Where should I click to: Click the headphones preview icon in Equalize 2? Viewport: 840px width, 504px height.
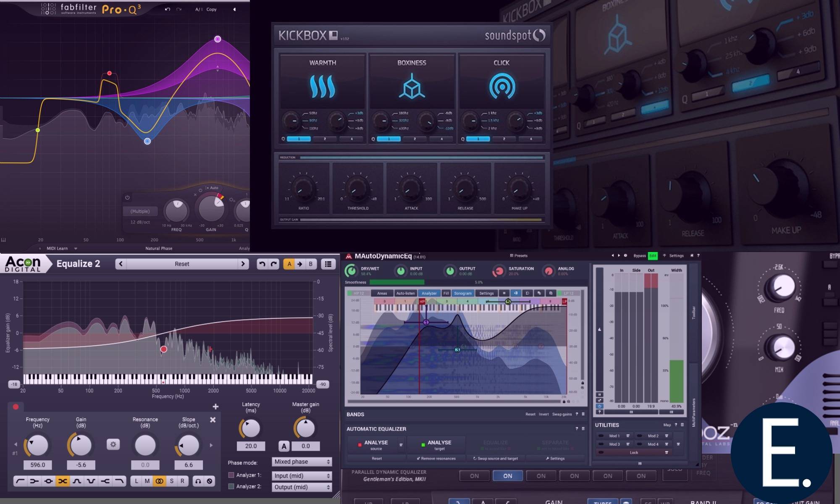click(198, 481)
